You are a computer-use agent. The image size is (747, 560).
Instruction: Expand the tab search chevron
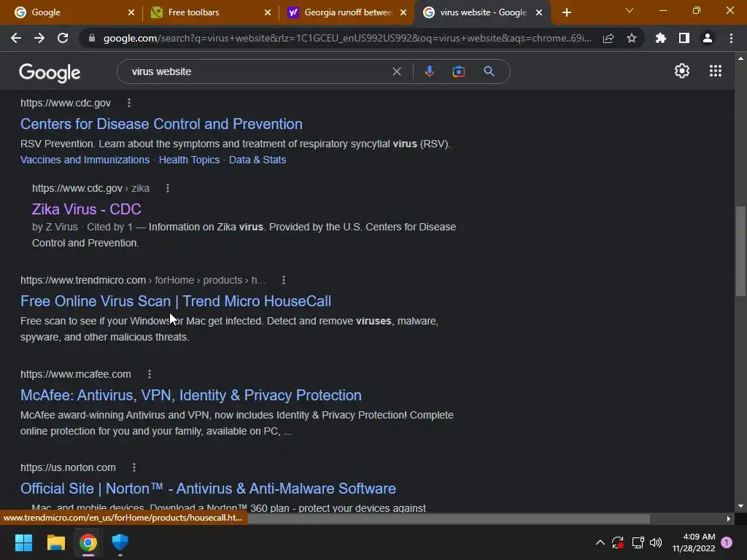click(x=630, y=10)
